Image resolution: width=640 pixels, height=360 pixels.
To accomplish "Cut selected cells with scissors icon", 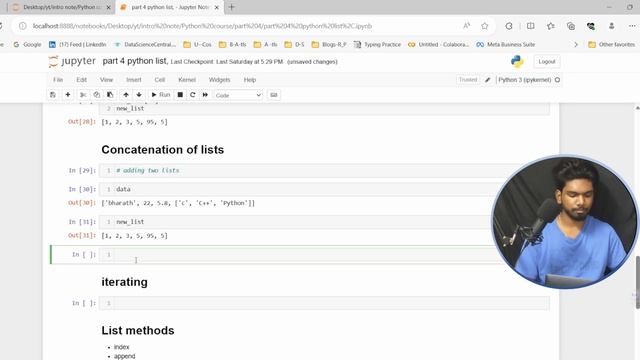I will [x=83, y=95].
